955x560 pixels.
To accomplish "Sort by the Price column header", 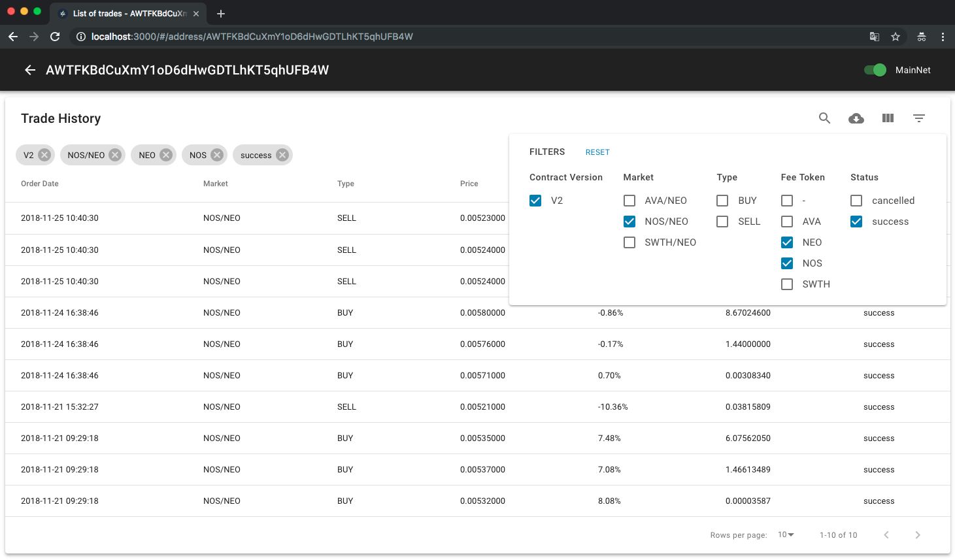I will pos(469,184).
